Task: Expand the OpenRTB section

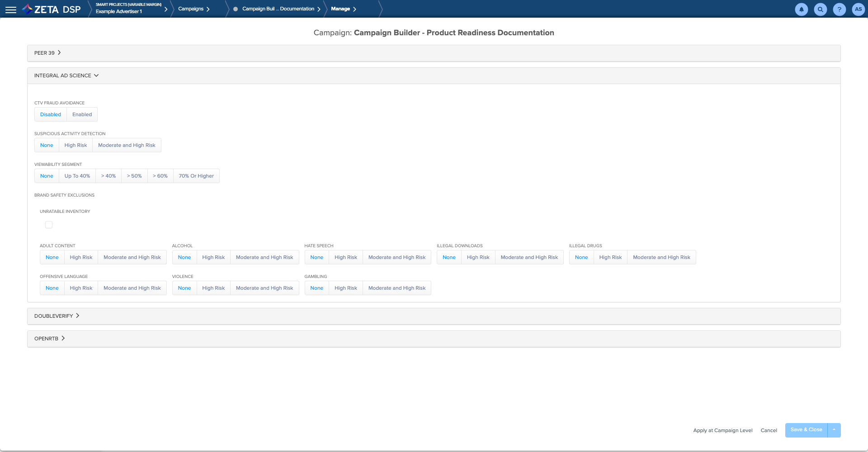Action: (x=49, y=339)
